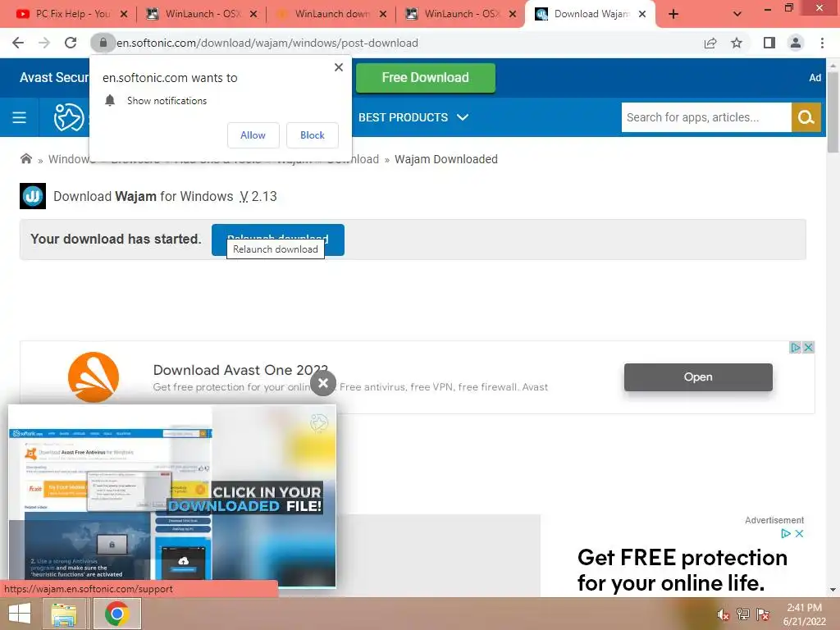The image size is (840, 630).
Task: Click Chrome icon in taskbar
Action: point(117,614)
